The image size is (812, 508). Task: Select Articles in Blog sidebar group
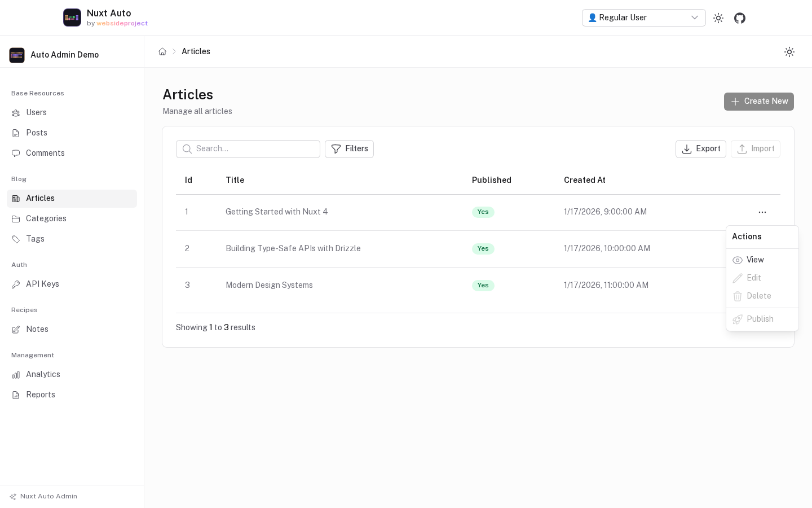[x=72, y=198]
